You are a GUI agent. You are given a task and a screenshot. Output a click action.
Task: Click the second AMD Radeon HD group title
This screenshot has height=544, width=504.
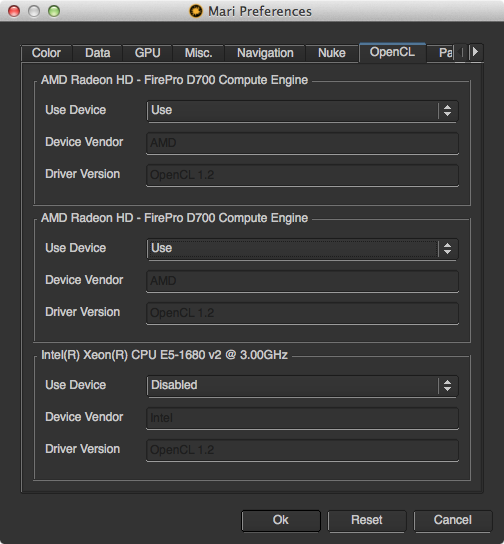pyautogui.click(x=174, y=218)
